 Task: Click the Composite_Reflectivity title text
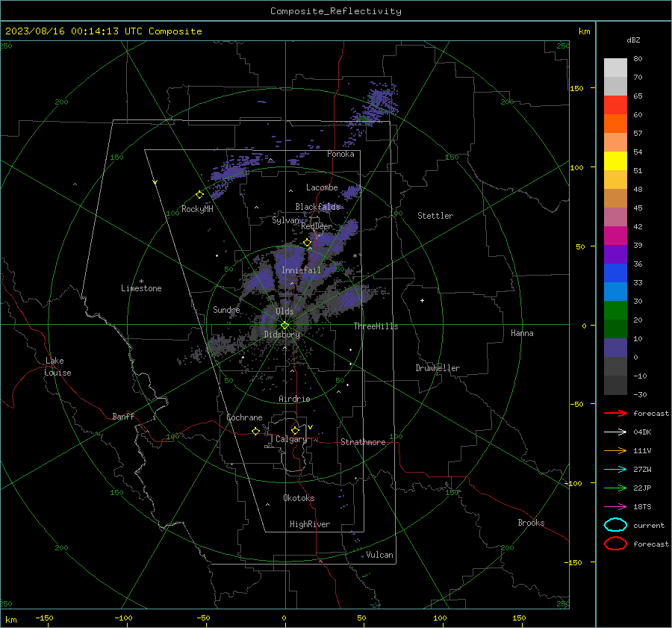tap(336, 11)
